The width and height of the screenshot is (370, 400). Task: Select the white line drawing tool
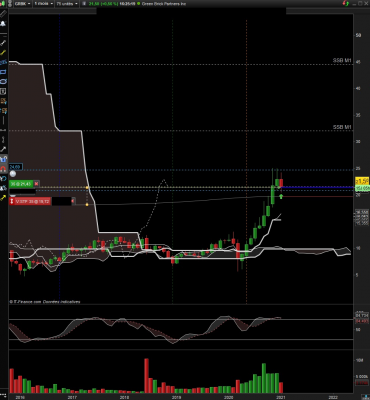click(x=3, y=43)
